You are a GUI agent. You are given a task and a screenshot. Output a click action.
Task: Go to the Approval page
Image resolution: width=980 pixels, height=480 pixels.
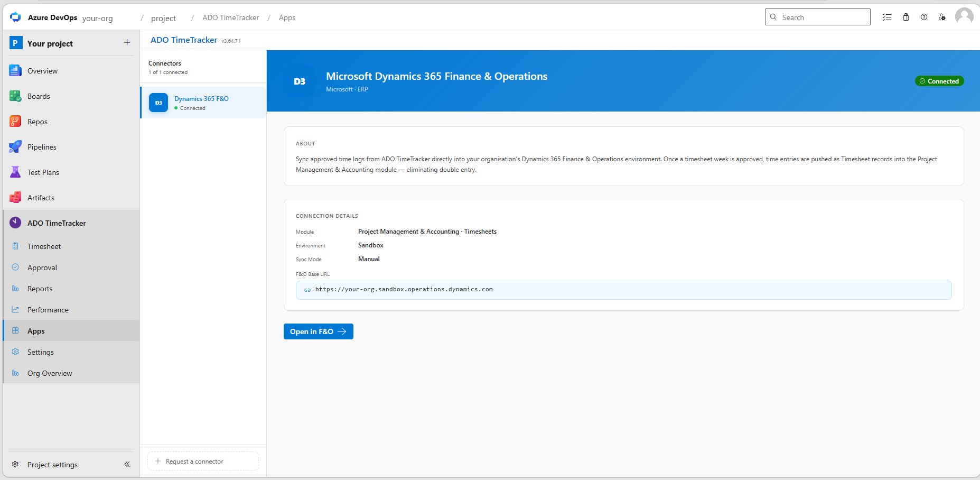coord(71,267)
